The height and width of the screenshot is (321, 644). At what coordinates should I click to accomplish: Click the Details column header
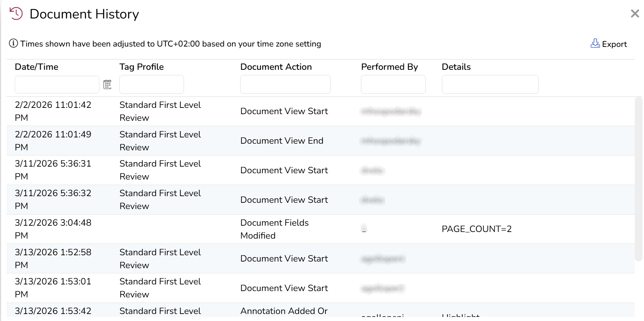point(456,67)
